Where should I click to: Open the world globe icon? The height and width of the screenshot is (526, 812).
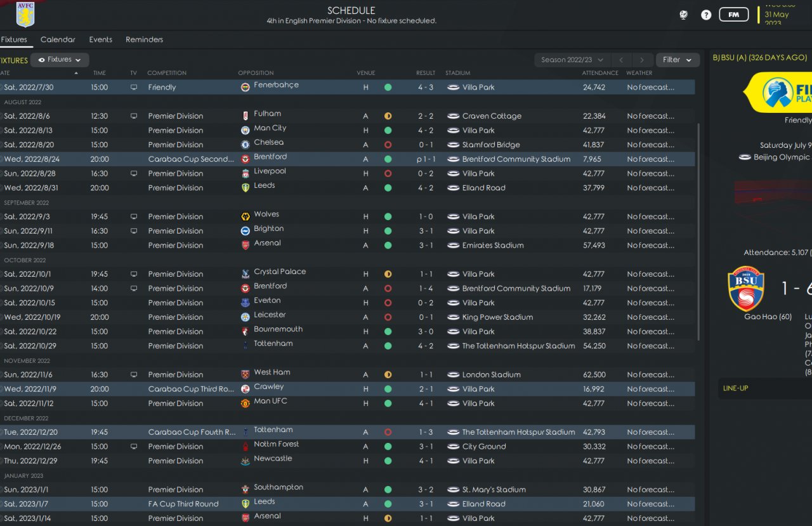pos(683,15)
